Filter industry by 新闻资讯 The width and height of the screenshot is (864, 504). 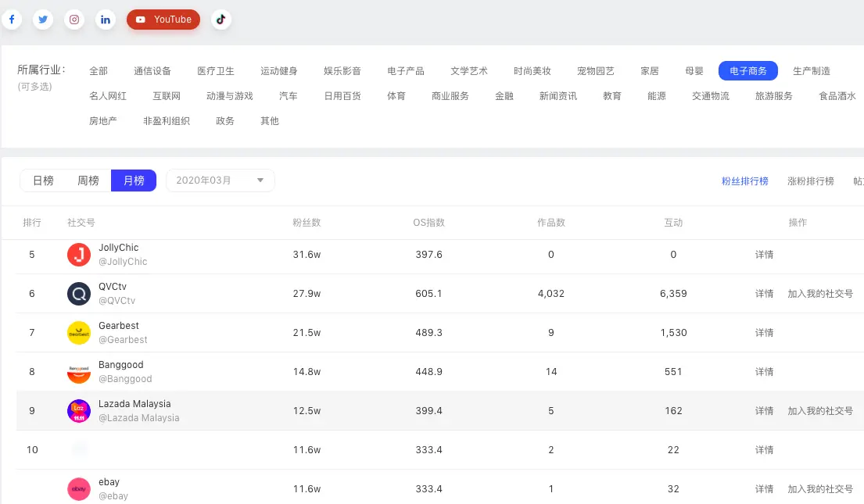(559, 96)
